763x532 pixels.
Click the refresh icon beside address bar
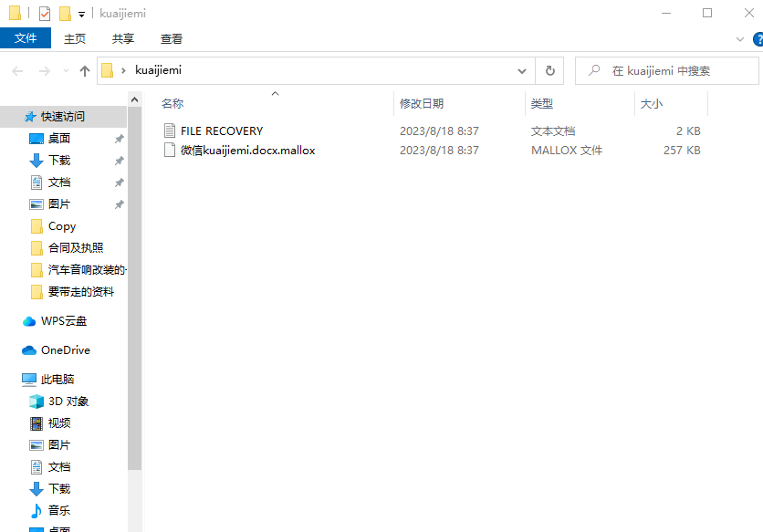tap(549, 70)
